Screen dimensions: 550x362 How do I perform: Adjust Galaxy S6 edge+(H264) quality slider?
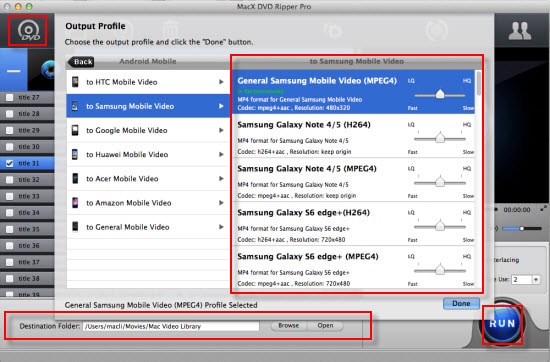440,226
